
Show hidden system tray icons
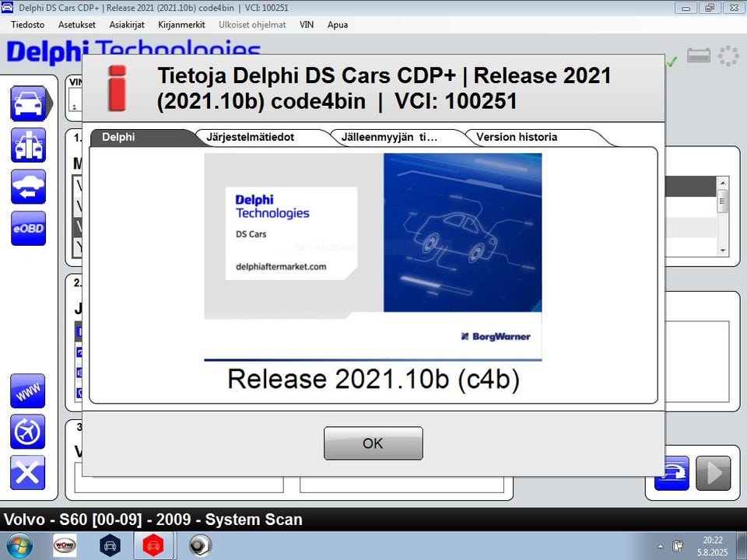661,547
